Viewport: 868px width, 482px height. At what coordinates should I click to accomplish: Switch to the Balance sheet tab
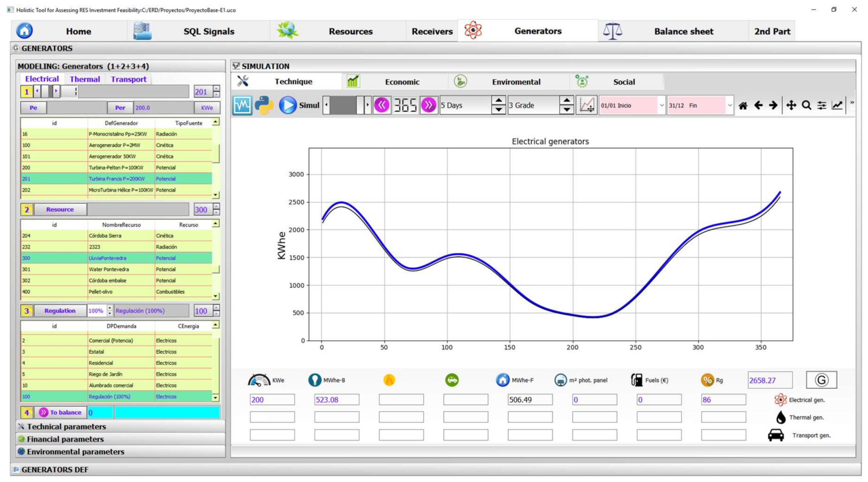tap(683, 31)
